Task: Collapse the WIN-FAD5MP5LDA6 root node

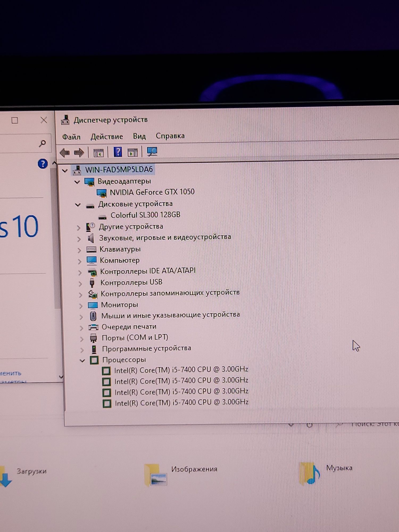Action: pyautogui.click(x=65, y=171)
